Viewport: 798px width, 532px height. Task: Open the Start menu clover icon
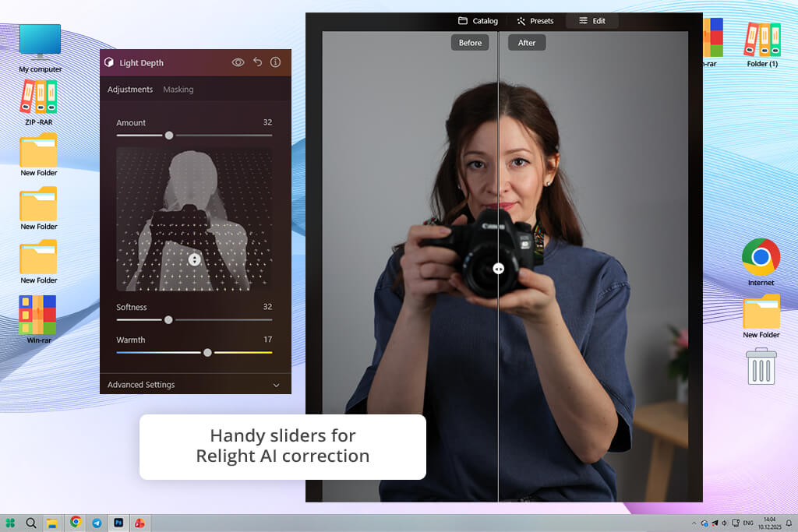9,523
